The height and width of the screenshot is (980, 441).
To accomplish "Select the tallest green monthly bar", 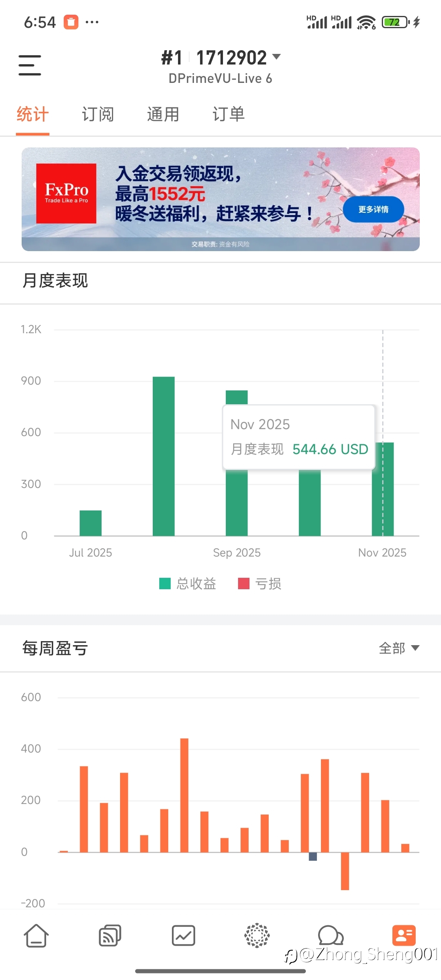I will 163,456.
